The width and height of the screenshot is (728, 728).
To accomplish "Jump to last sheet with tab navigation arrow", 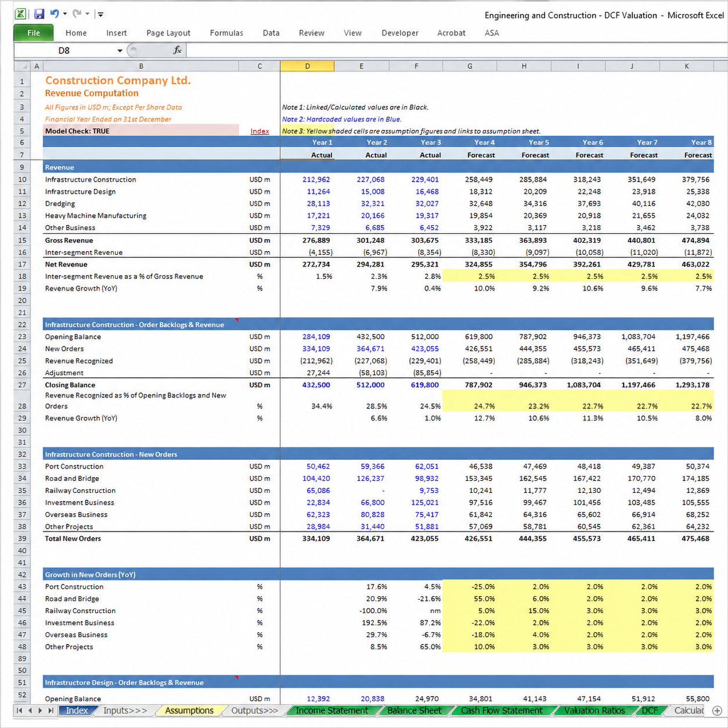I will [x=51, y=711].
